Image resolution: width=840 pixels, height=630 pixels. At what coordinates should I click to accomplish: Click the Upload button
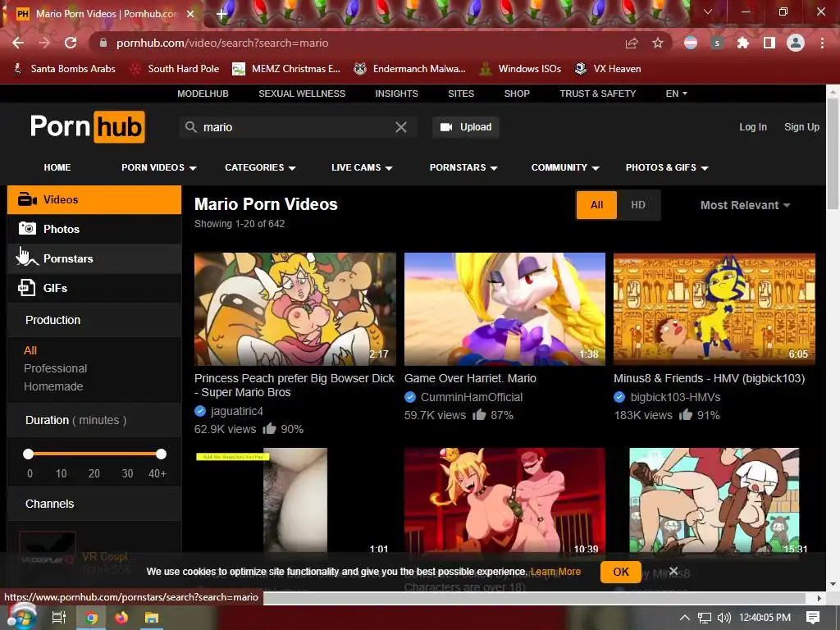click(466, 127)
